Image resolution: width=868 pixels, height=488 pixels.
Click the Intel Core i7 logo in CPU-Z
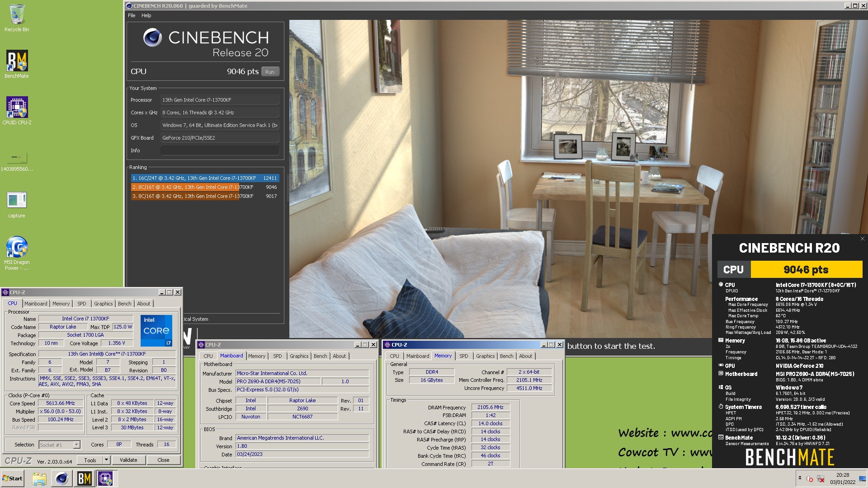tap(156, 331)
